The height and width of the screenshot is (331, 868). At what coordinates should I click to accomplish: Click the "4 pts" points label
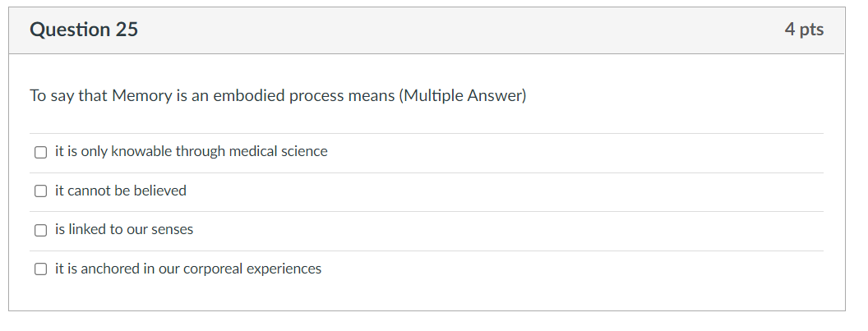tap(803, 30)
